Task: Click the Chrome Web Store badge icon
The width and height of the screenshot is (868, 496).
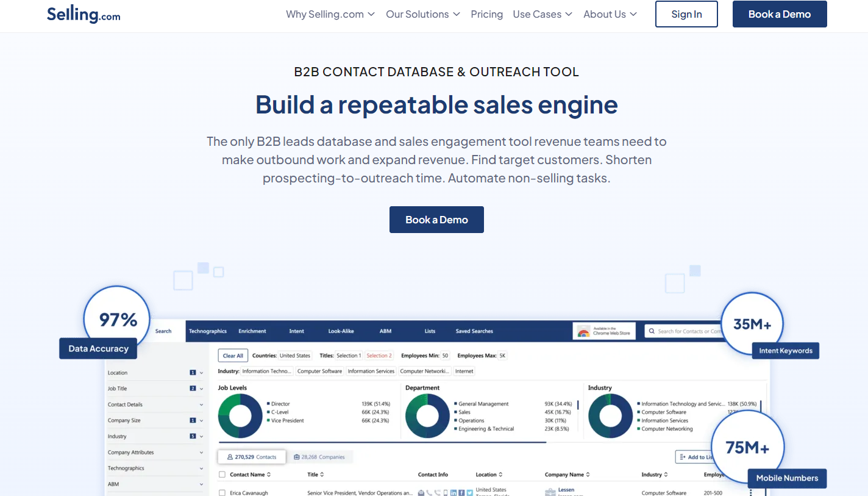Action: coord(584,332)
